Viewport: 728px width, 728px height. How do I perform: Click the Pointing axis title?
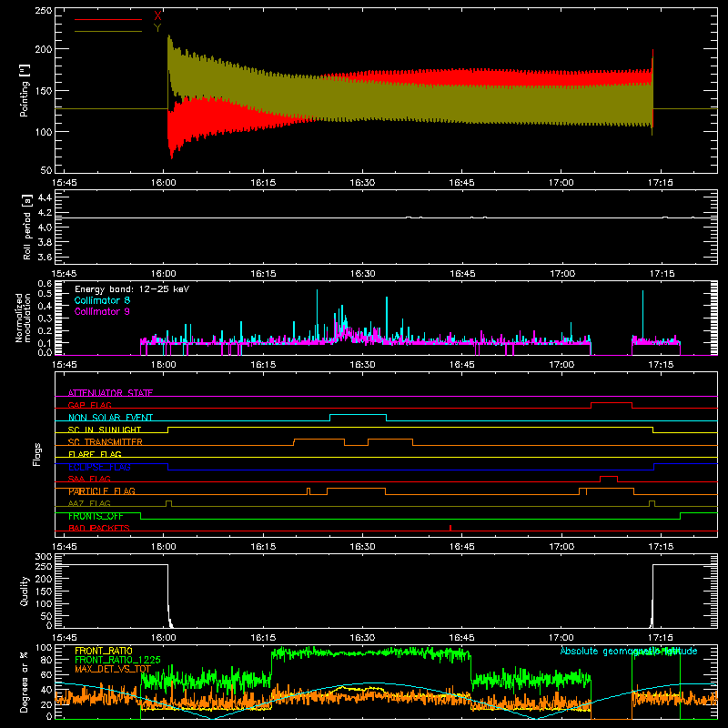[x=25, y=90]
